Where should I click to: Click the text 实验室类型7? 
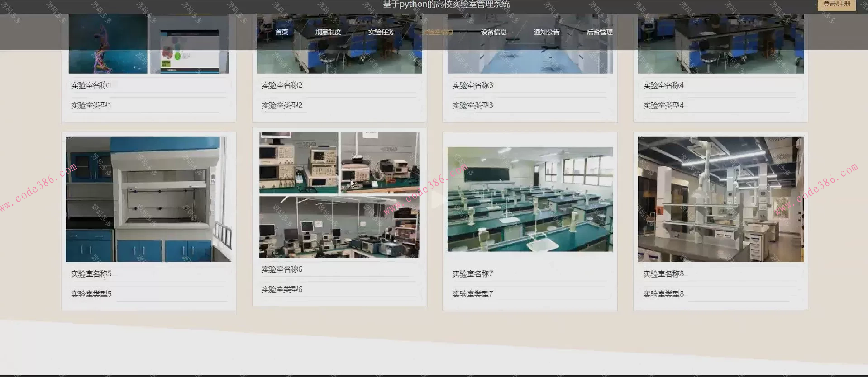[x=472, y=293]
